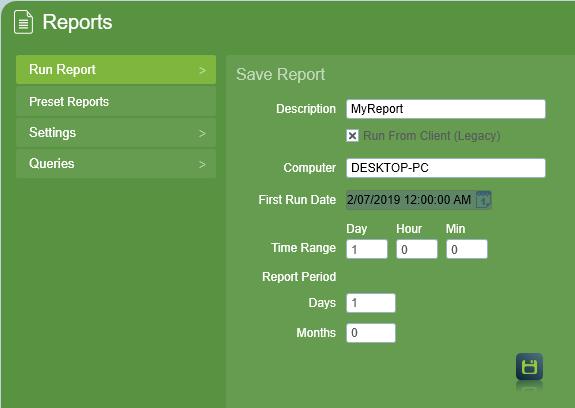Click the Computer field containing DESKTOP-PC
Viewport: 575px width, 408px height.
point(446,168)
